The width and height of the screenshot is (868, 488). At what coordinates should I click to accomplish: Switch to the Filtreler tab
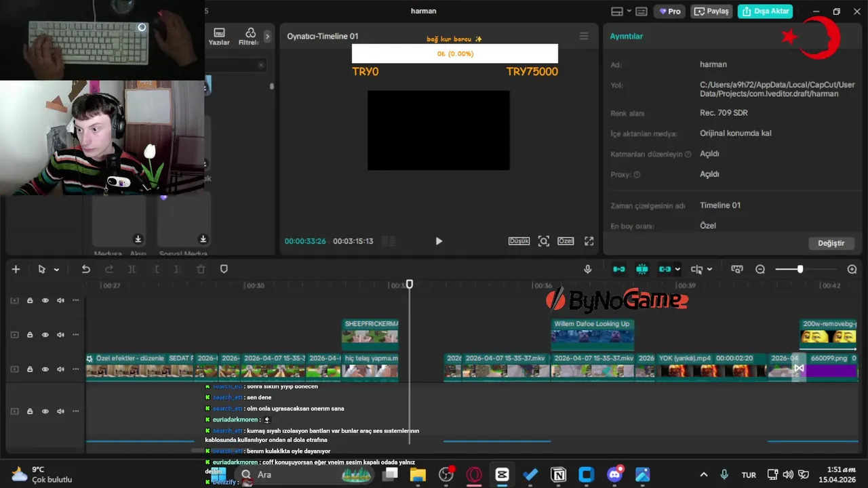[x=250, y=37]
